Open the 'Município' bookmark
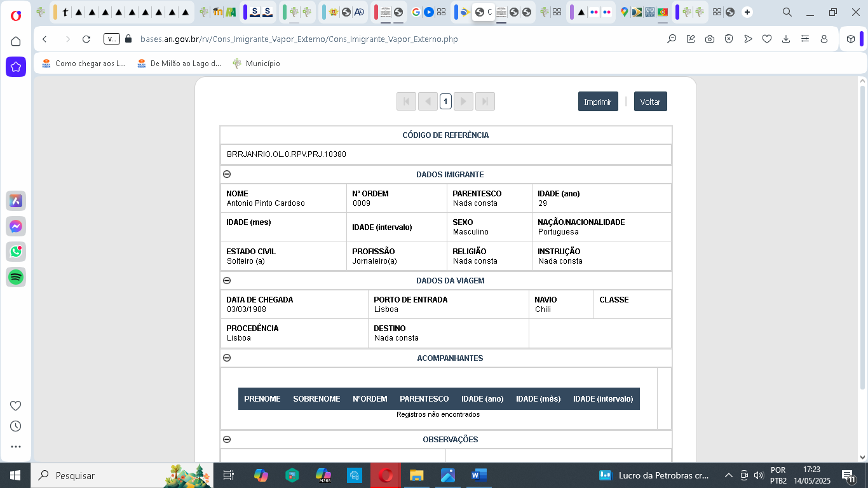This screenshot has height=488, width=868. pyautogui.click(x=256, y=64)
